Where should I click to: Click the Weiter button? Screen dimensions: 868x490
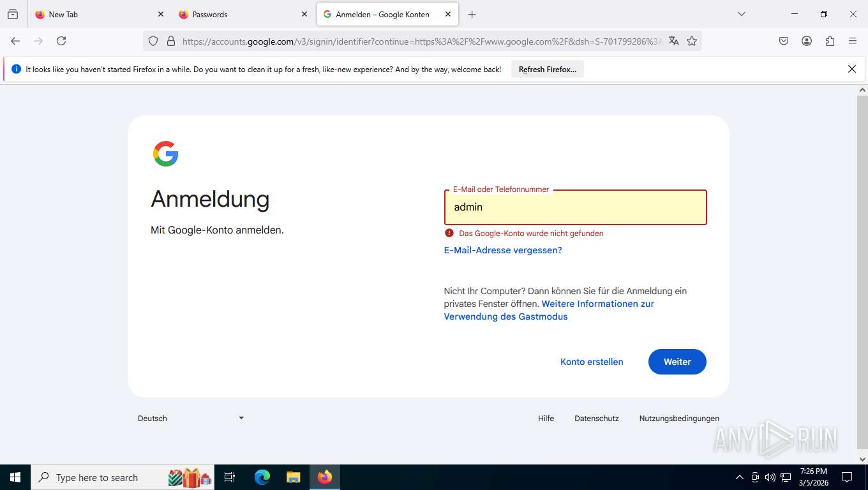(x=677, y=362)
